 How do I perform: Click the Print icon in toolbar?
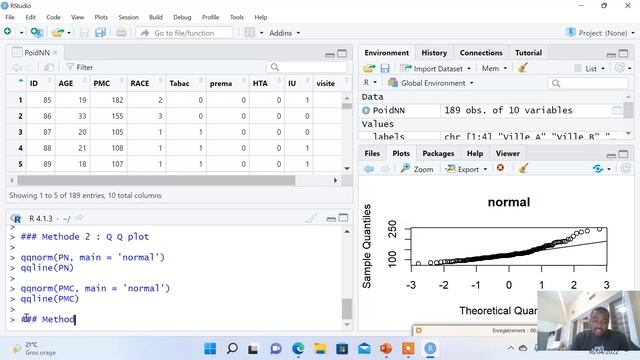121,33
